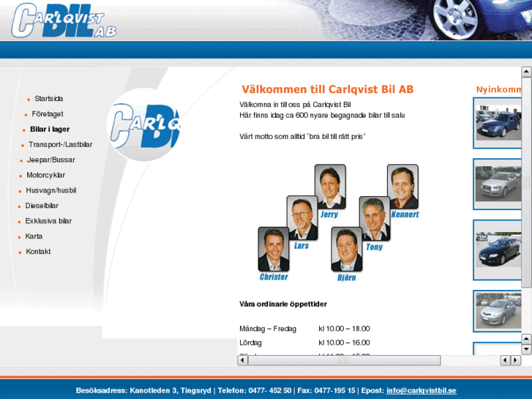View the Dieselbilar category
Viewport: 532px width, 399px height.
click(42, 206)
